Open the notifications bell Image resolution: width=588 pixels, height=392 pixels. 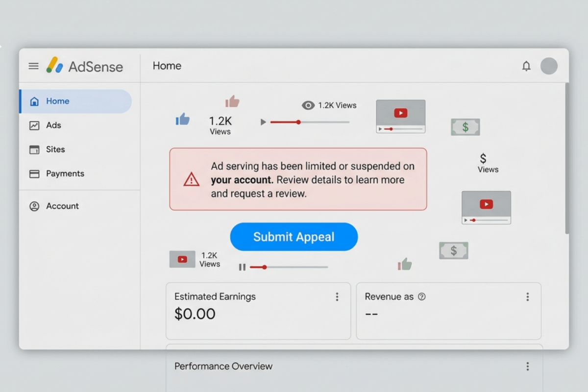[x=526, y=66]
